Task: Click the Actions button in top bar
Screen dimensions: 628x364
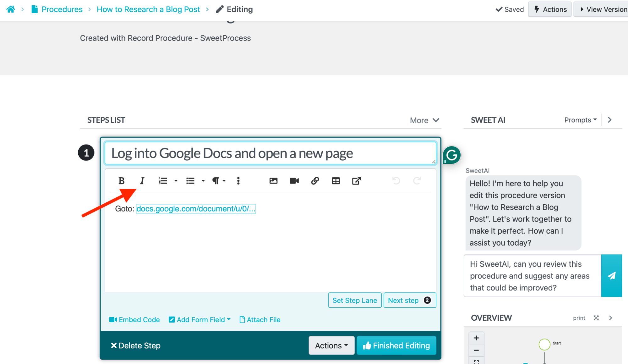Action: tap(550, 9)
